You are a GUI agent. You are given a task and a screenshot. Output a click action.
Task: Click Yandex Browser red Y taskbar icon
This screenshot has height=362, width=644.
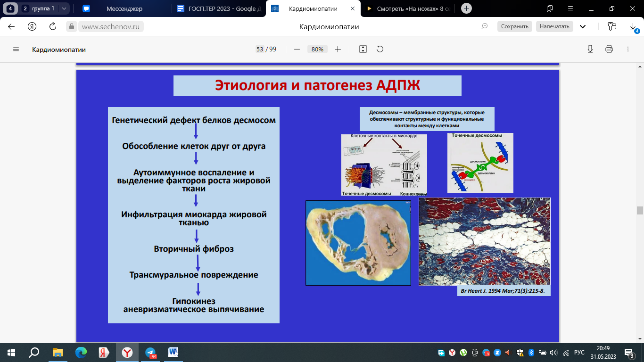coord(127,352)
